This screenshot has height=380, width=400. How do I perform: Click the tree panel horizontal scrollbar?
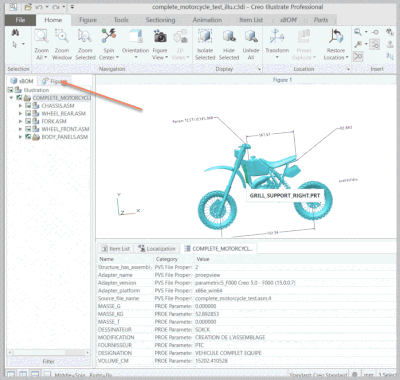[x=49, y=352]
